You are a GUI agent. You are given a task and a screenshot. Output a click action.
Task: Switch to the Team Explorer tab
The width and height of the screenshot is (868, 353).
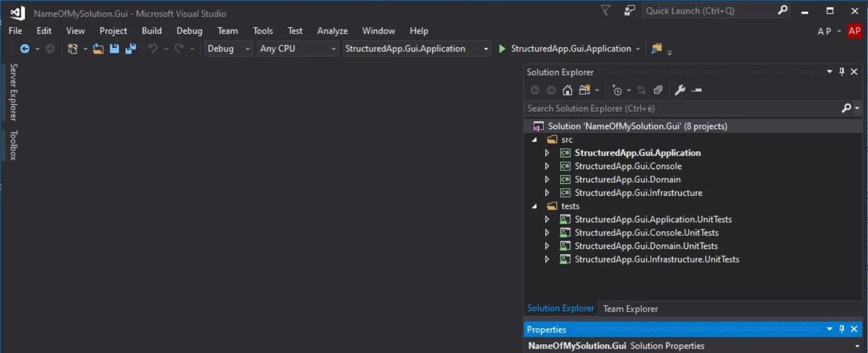click(x=630, y=308)
